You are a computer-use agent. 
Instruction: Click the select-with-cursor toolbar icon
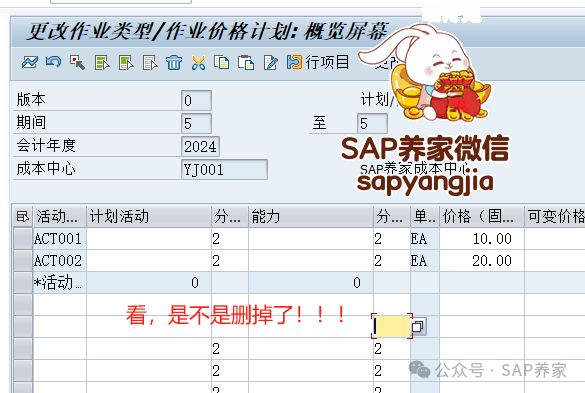(77, 62)
